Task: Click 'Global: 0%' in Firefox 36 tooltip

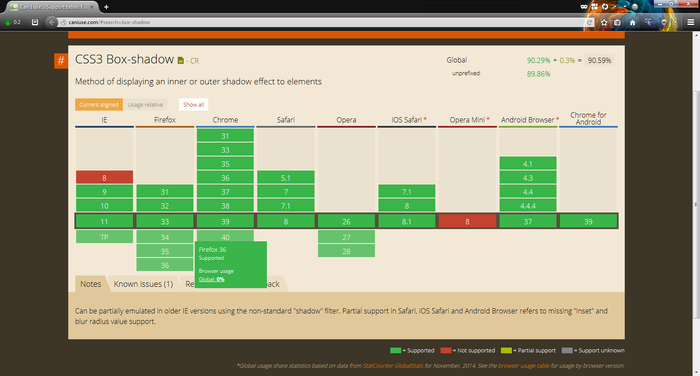Action: click(x=211, y=280)
